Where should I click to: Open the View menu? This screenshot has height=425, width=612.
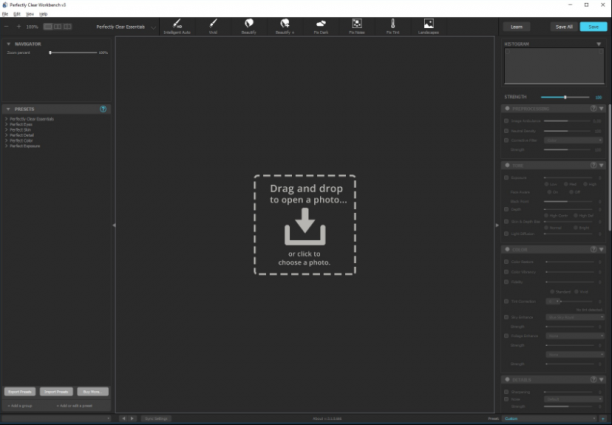tap(30, 14)
